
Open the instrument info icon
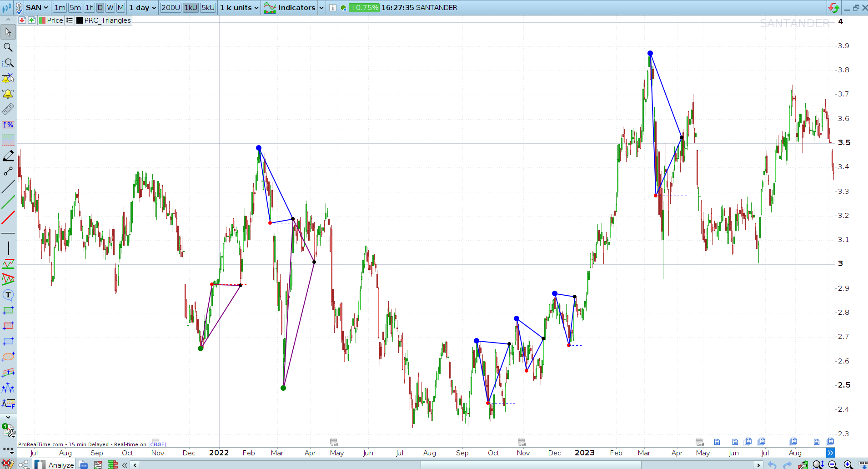tap(333, 8)
